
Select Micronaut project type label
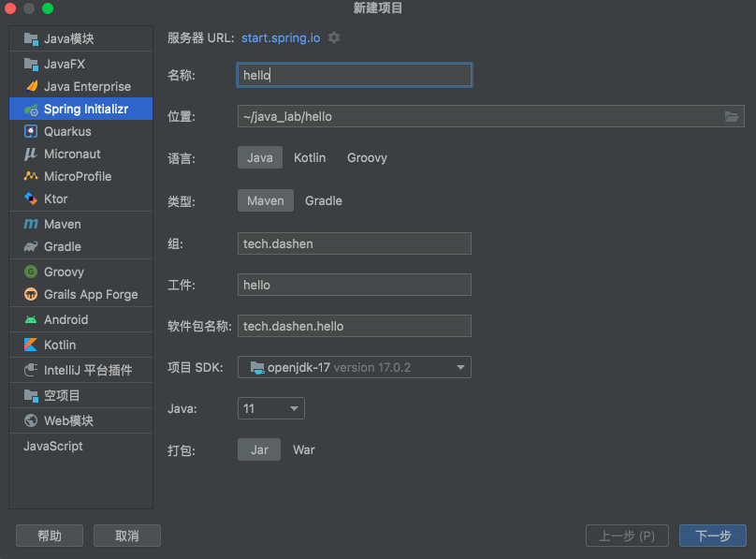tap(72, 154)
